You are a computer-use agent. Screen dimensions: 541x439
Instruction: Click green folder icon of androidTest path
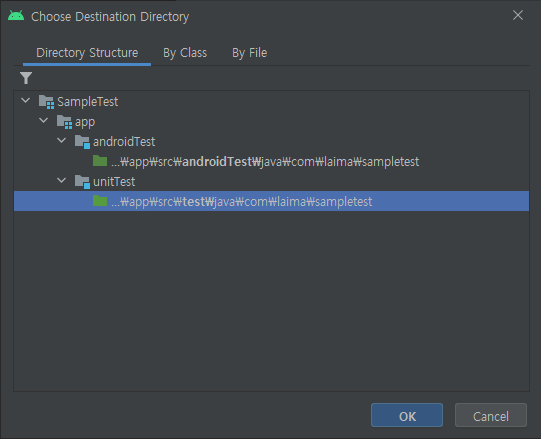pyautogui.click(x=100, y=161)
